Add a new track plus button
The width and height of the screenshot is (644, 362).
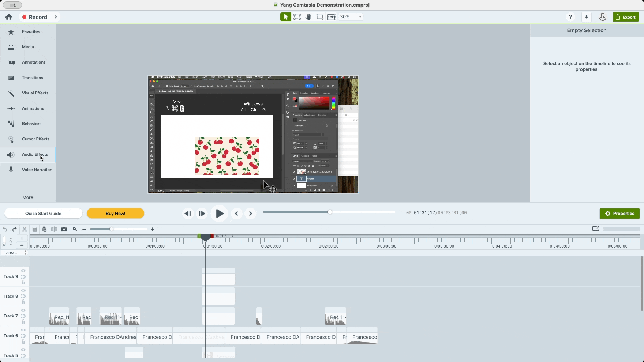click(22, 238)
